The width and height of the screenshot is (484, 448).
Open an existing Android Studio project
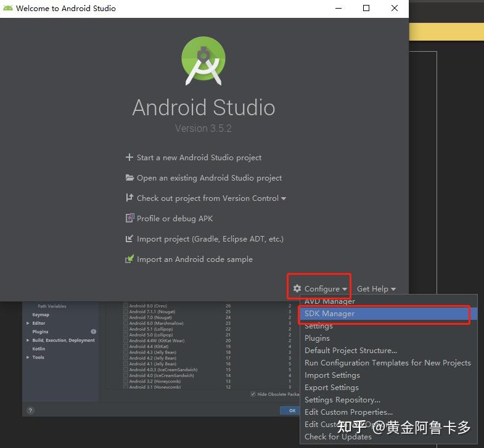point(209,177)
